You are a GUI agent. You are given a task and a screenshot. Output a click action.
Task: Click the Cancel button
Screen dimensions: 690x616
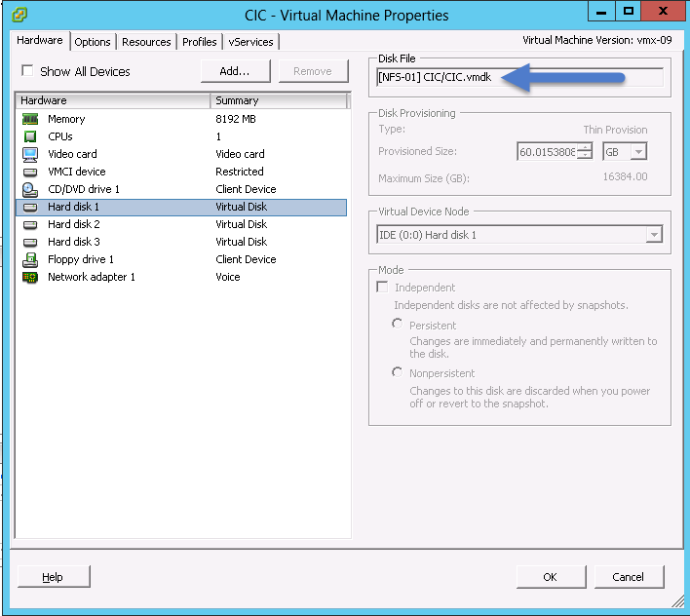pyautogui.click(x=629, y=577)
